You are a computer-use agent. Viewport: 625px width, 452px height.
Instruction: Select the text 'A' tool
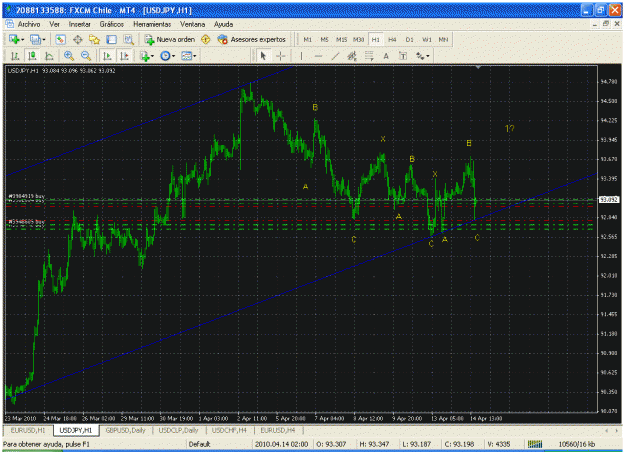point(386,56)
